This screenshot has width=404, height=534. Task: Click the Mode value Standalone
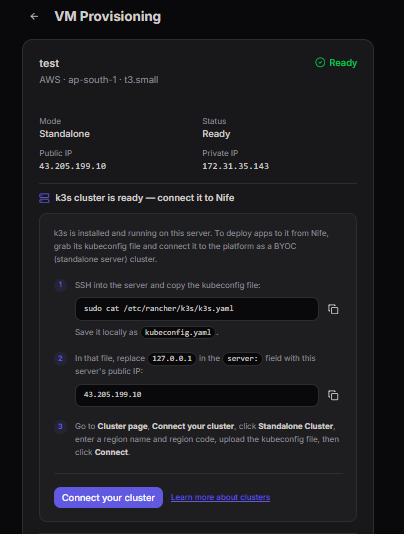point(64,134)
